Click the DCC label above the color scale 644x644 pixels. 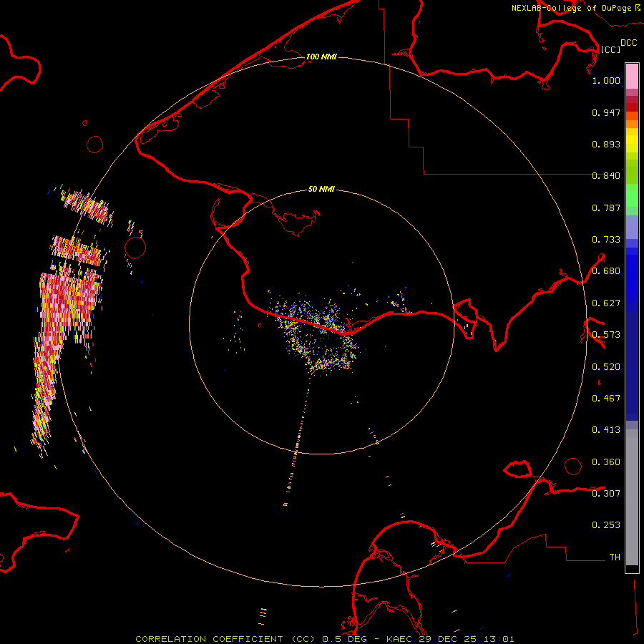pos(628,43)
